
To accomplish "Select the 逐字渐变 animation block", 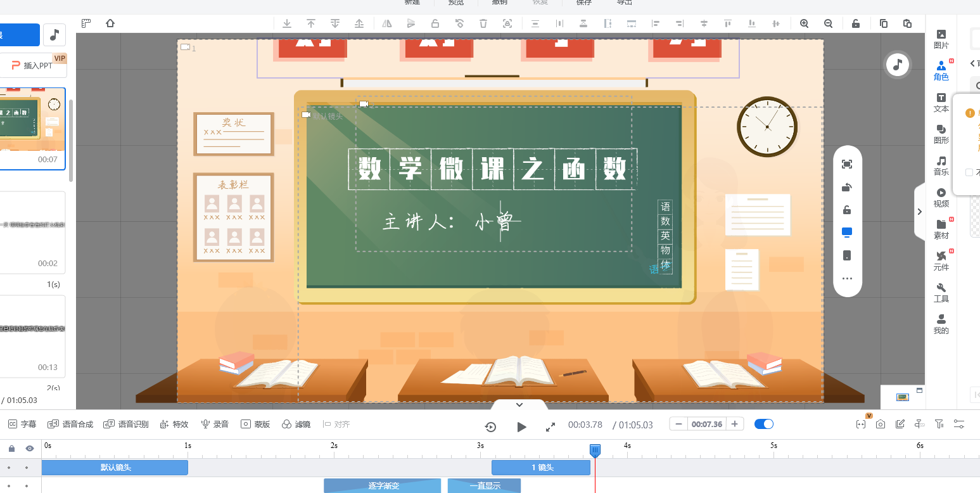I will pos(383,486).
